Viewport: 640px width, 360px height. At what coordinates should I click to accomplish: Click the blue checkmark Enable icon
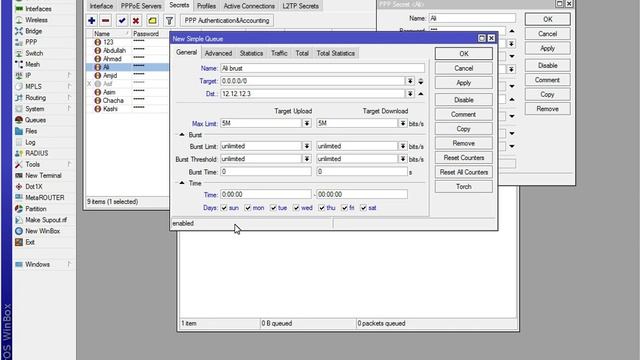click(122, 20)
